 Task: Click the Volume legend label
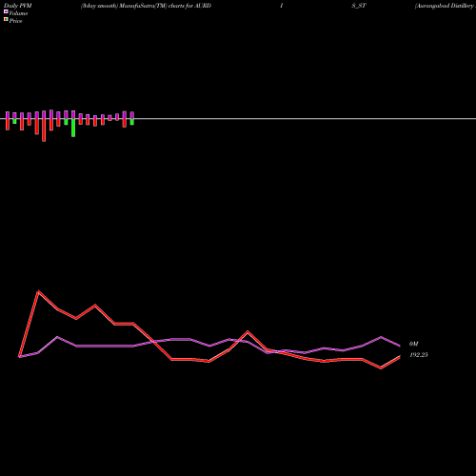pyautogui.click(x=18, y=13)
